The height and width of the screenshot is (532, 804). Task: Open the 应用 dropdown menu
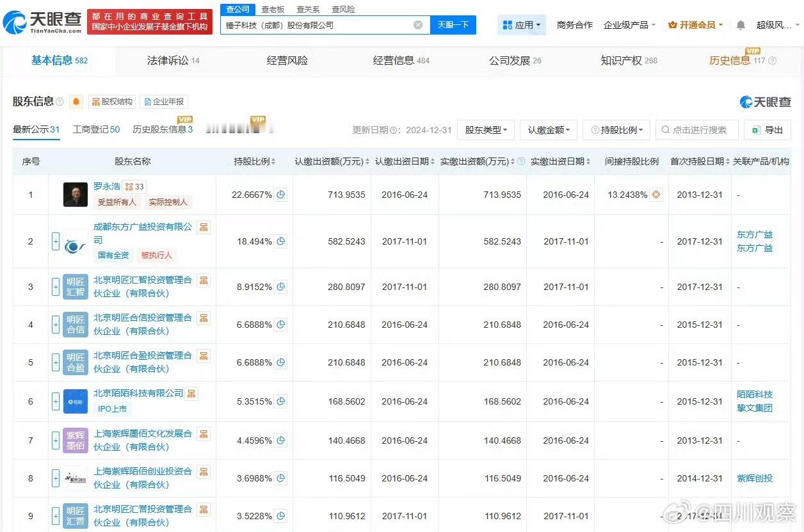click(522, 25)
